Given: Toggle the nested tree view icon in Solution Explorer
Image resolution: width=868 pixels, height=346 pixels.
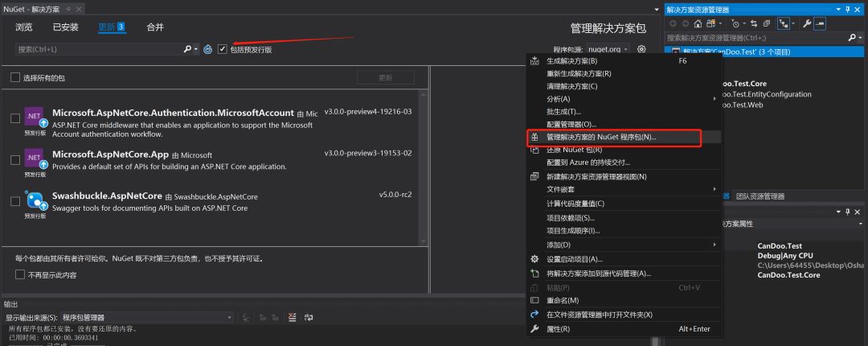Looking at the screenshot, I should coord(783,23).
